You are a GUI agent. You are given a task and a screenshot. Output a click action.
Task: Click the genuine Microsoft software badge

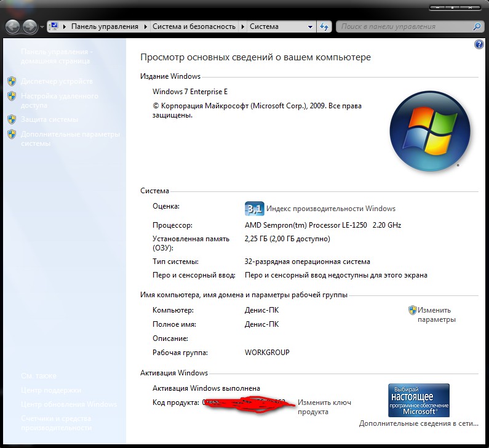tap(419, 400)
